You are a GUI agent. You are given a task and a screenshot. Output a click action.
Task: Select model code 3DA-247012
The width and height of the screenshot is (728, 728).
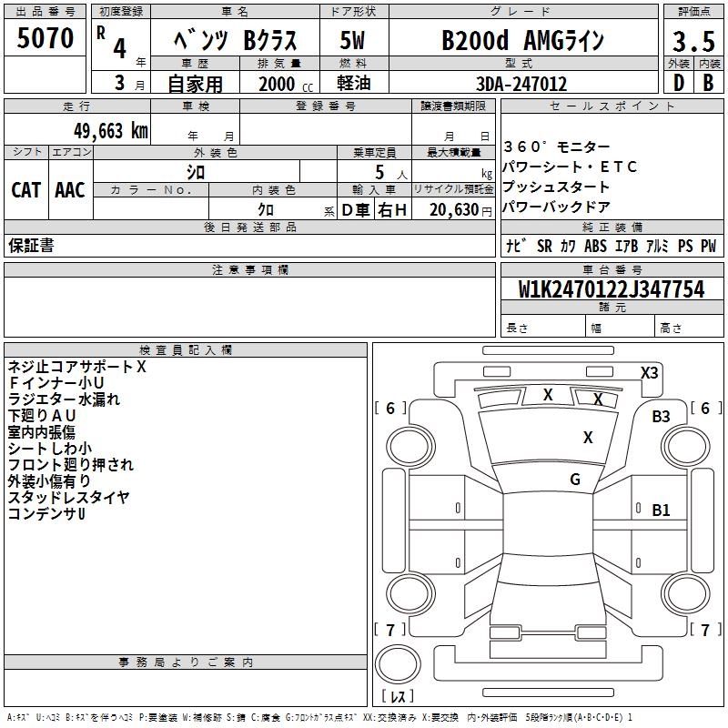[521, 84]
